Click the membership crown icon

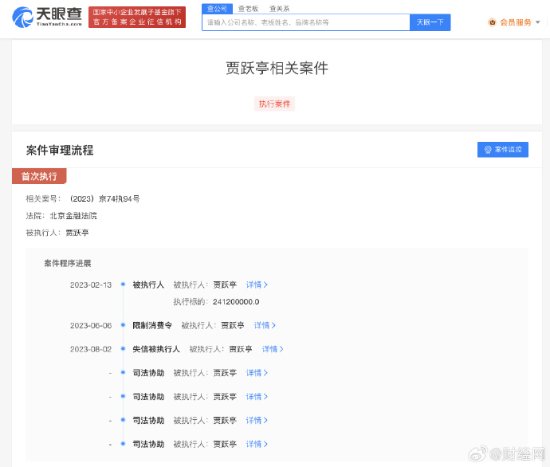(492, 22)
